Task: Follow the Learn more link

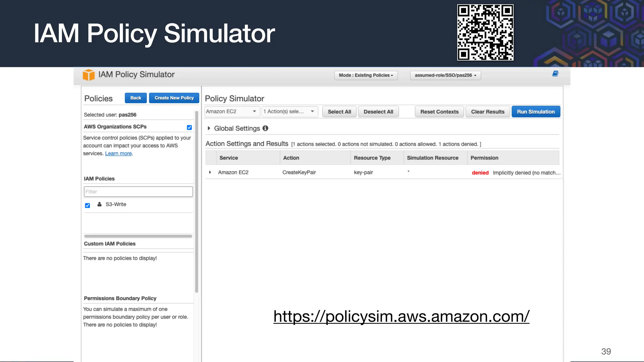Action: [118, 153]
